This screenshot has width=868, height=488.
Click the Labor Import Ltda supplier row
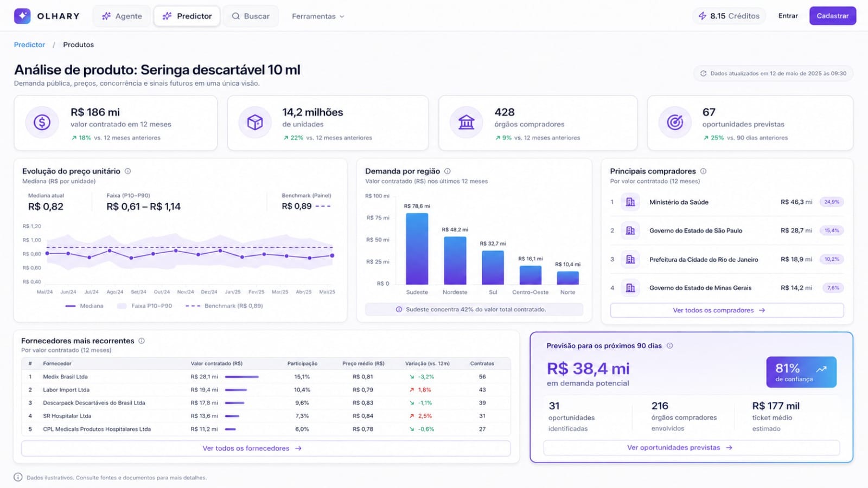click(266, 390)
